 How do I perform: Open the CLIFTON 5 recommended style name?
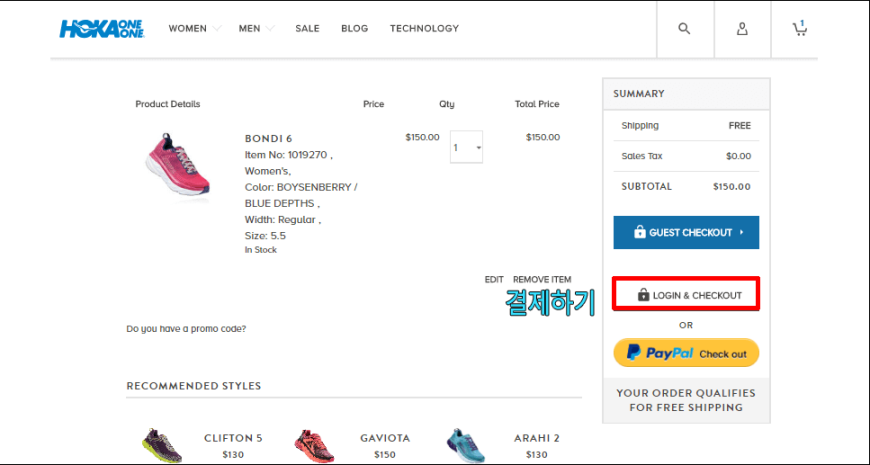(x=233, y=438)
